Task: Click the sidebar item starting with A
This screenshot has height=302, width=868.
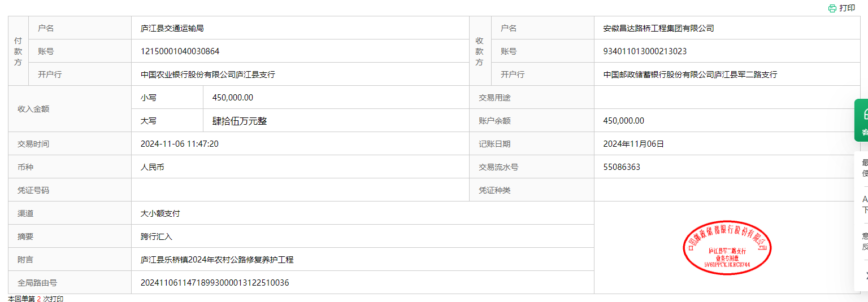Action: [865, 204]
